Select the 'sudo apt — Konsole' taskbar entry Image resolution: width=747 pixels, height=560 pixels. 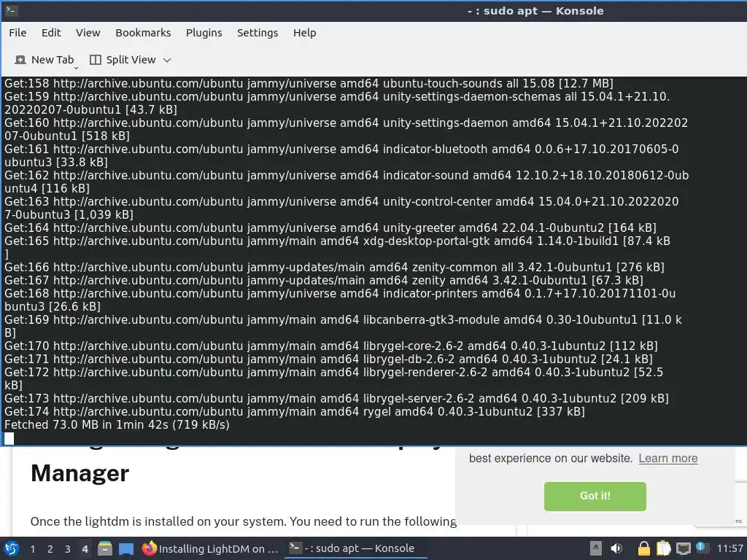[x=355, y=548]
